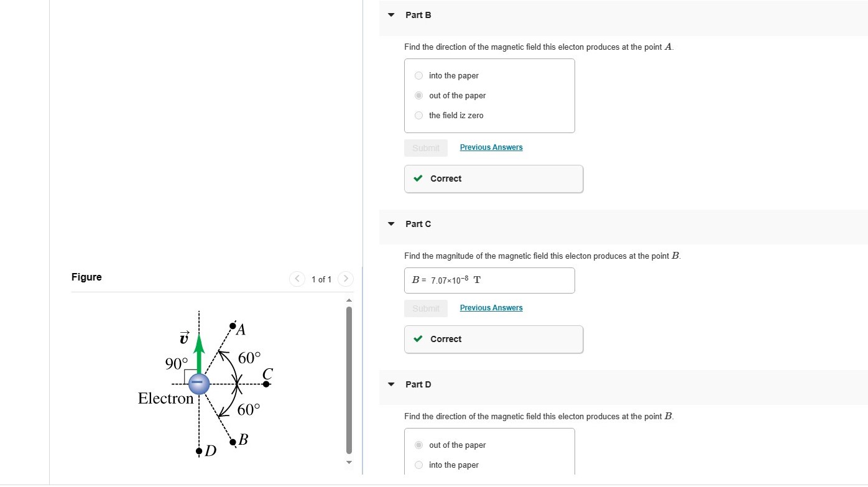This screenshot has width=868, height=487.
Task: Select 'the field iz zero' option
Action: click(418, 115)
